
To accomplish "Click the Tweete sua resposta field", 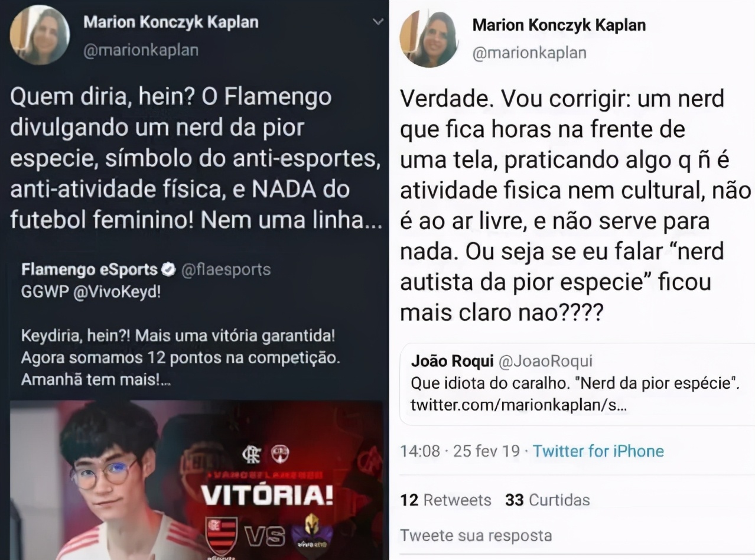I will (x=577, y=536).
